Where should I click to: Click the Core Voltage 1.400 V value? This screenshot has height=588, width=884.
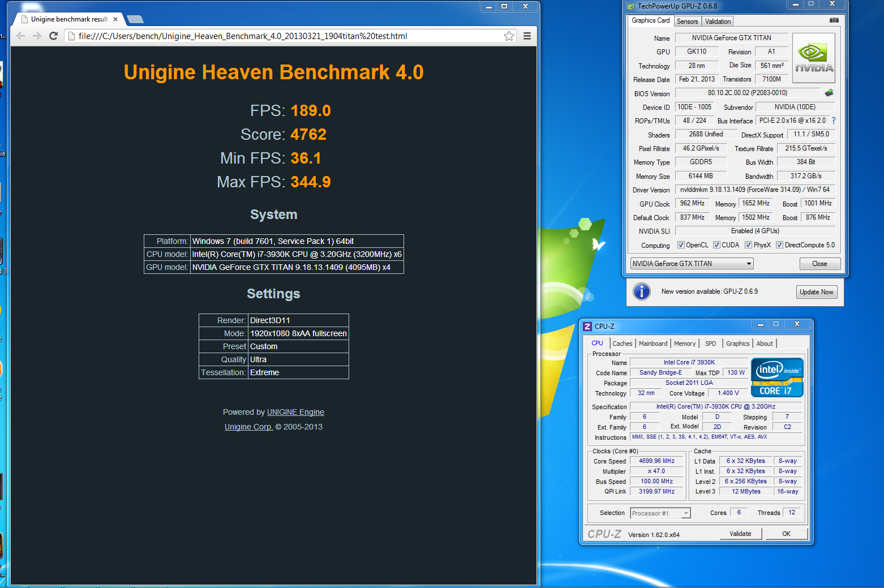click(x=728, y=393)
